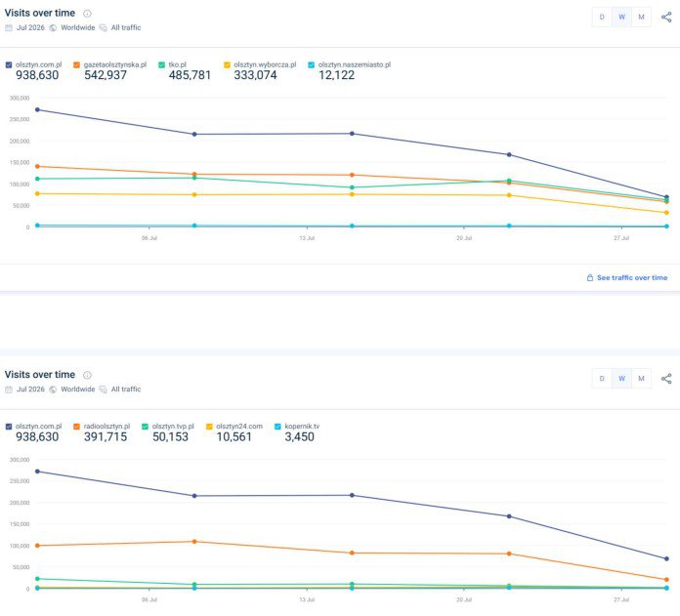Click the globe icon next to Worldwide in bottom chart
The image size is (680, 616).
coord(53,390)
